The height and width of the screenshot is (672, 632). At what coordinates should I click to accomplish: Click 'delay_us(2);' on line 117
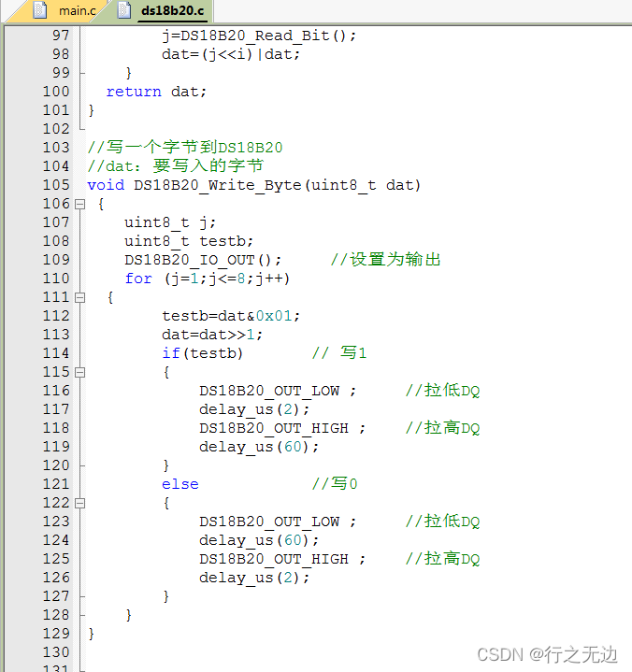point(254,409)
